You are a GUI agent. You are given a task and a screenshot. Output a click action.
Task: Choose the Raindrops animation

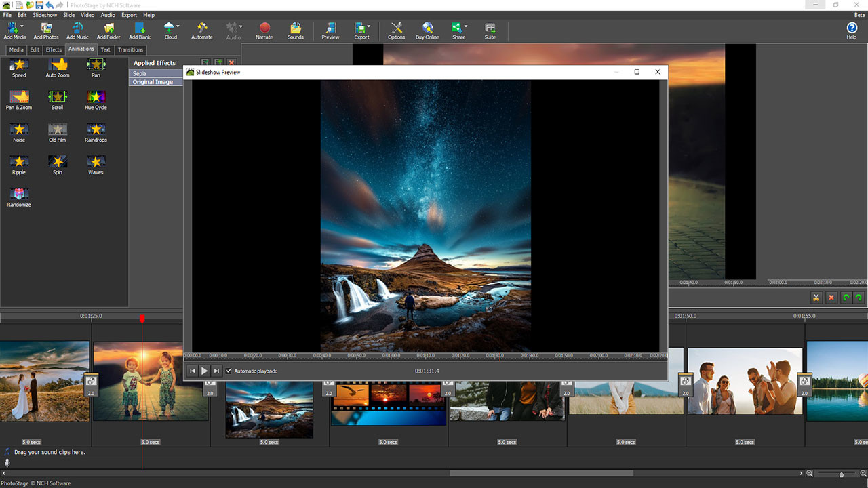click(96, 131)
